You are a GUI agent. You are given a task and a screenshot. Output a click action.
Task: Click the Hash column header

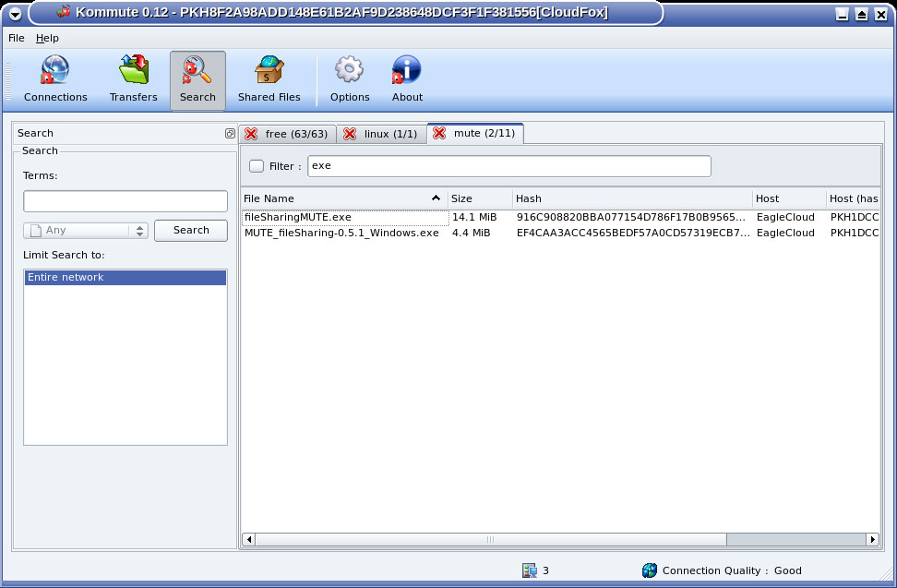pyautogui.click(x=633, y=198)
